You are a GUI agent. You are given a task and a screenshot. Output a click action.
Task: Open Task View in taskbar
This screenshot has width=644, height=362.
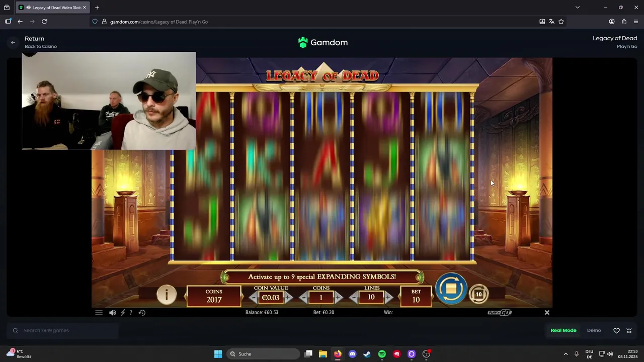[308, 354]
